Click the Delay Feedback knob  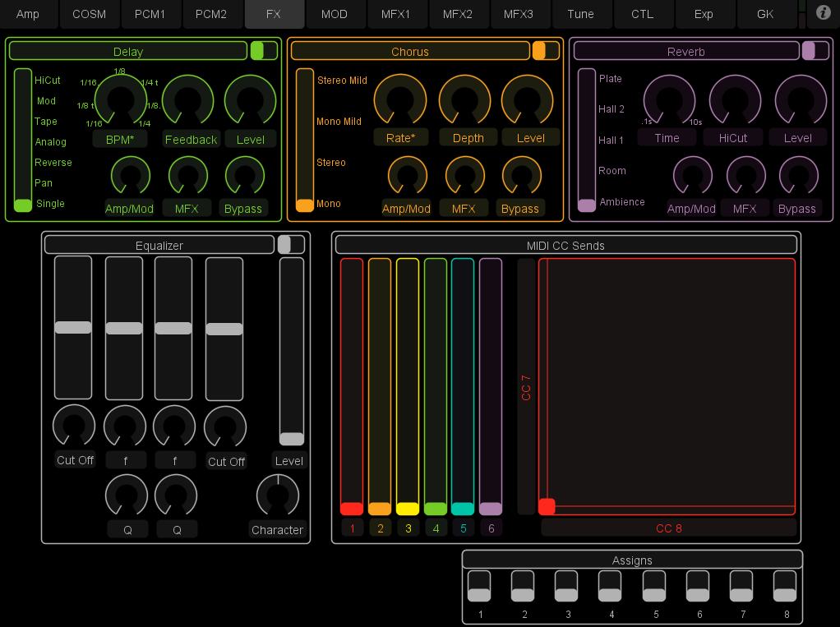click(188, 100)
